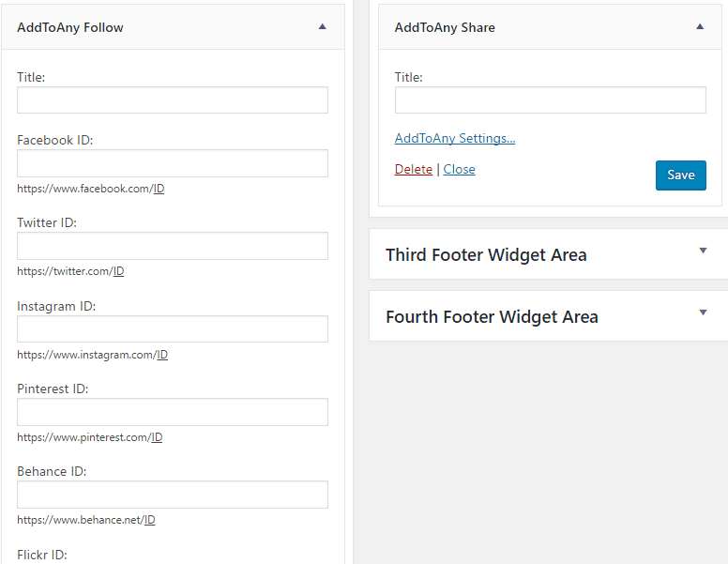Click the Third Footer Widget Area heading
This screenshot has height=564, width=728.
486,255
